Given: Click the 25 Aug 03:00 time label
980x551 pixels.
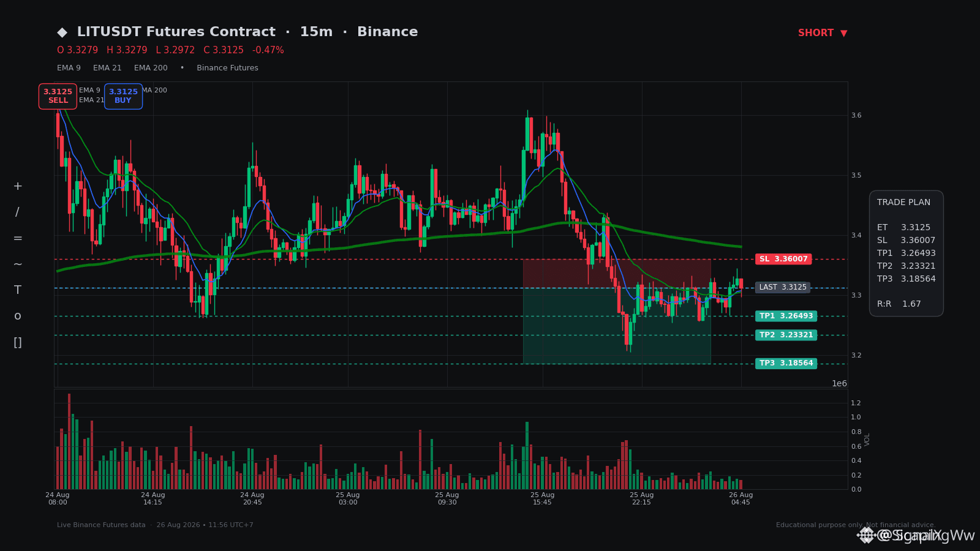Looking at the screenshot, I should point(348,498).
